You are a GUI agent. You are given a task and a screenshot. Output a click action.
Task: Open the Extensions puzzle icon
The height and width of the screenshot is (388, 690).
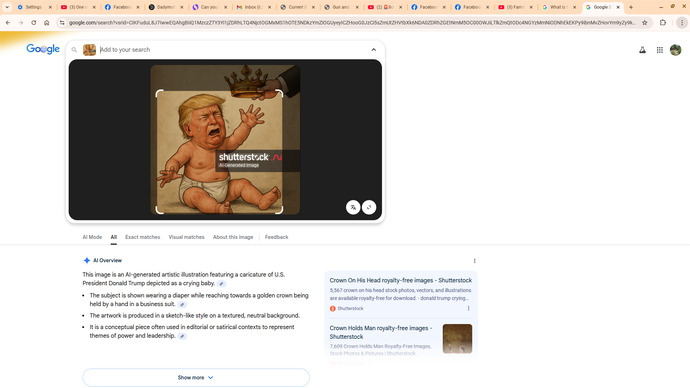pyautogui.click(x=663, y=22)
